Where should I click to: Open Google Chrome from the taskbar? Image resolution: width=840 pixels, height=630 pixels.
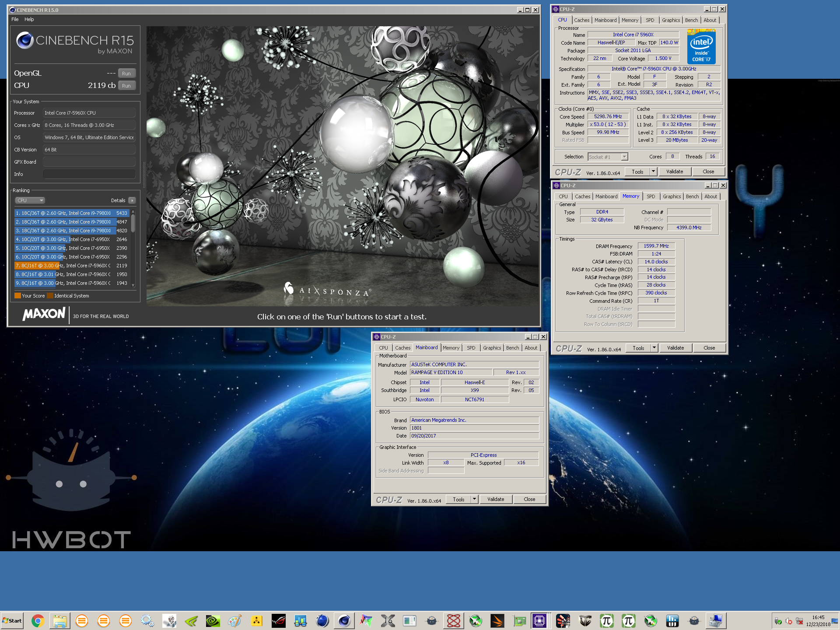38,620
